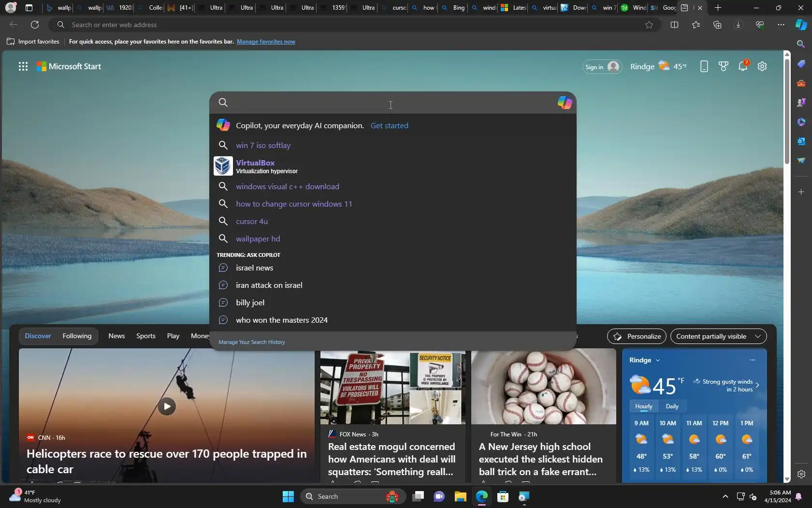Select the VirtualBox suggestion
Viewport: 812px width, 508px height.
tap(393, 166)
